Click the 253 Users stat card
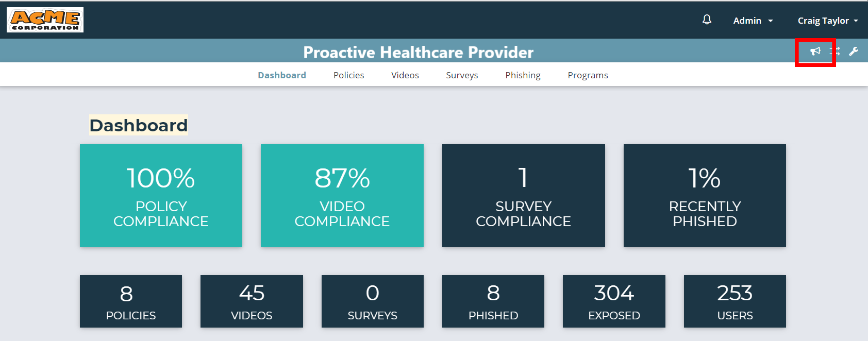This screenshot has height=342, width=868. coord(735,301)
